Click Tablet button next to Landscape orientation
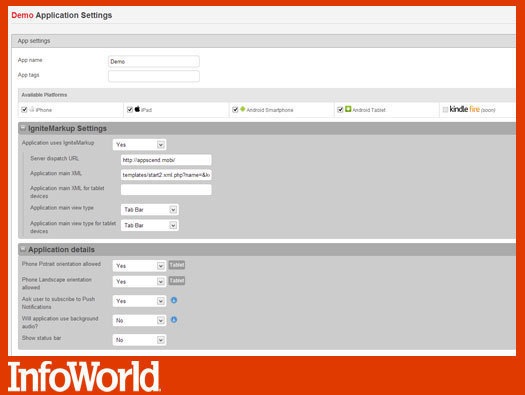This screenshot has height=395, width=525. [176, 281]
